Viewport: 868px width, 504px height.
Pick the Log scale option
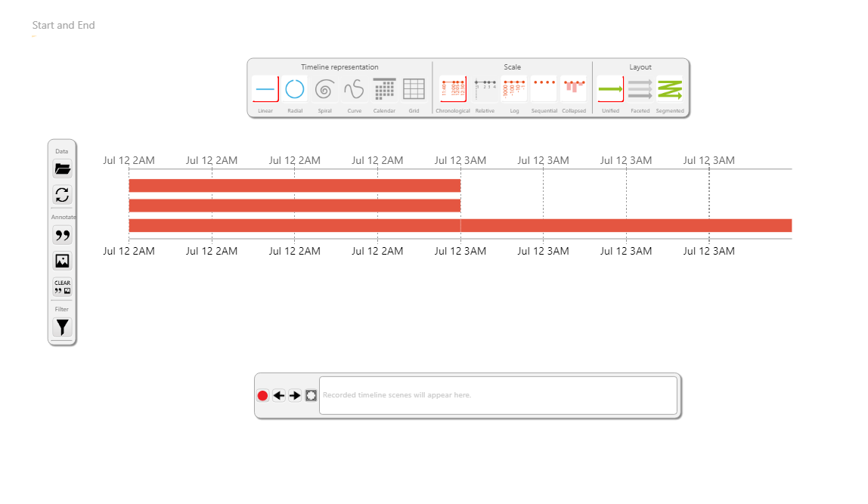tap(514, 89)
